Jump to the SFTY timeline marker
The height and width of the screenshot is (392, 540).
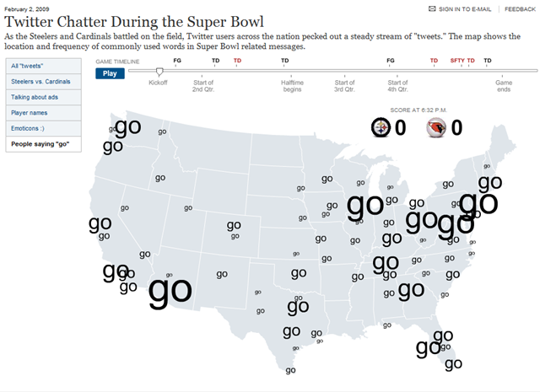click(457, 61)
